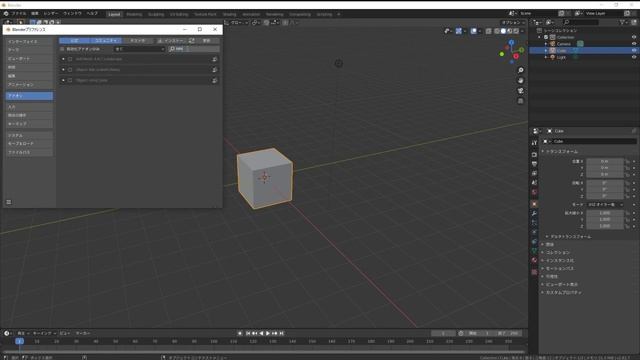
Task: Click the add-on search field
Action: [194, 49]
